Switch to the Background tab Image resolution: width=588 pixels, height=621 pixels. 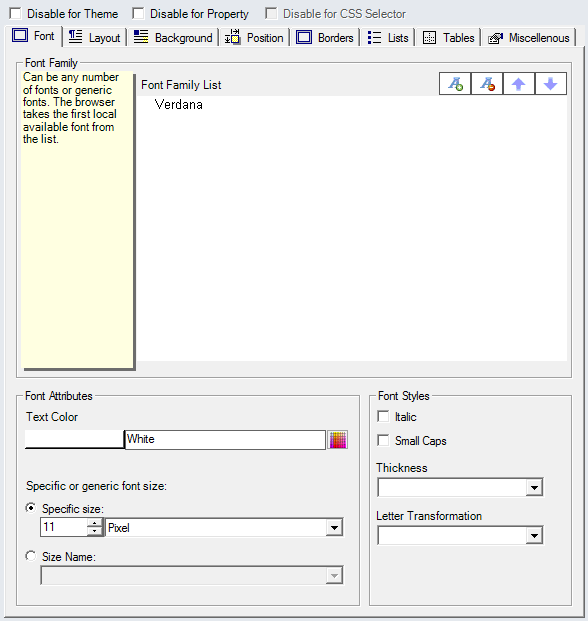[173, 38]
